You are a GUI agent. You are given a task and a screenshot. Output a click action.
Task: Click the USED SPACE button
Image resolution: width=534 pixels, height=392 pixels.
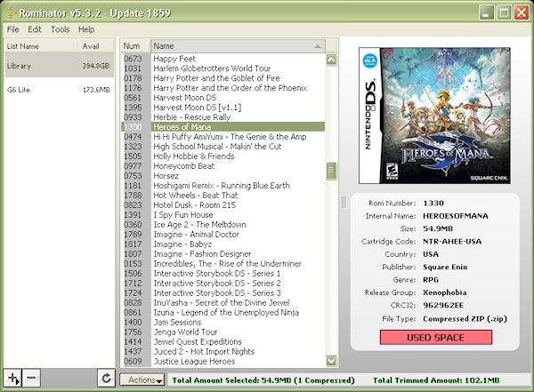pos(435,337)
